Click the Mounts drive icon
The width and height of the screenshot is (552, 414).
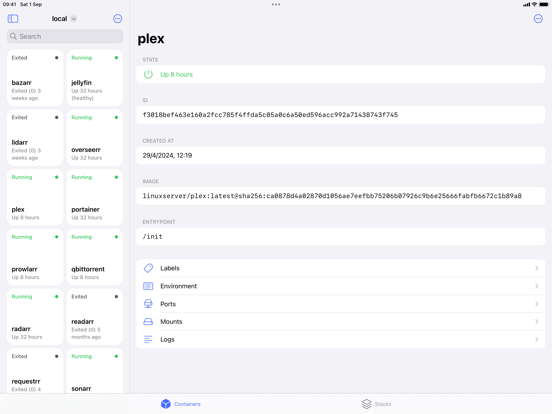148,322
